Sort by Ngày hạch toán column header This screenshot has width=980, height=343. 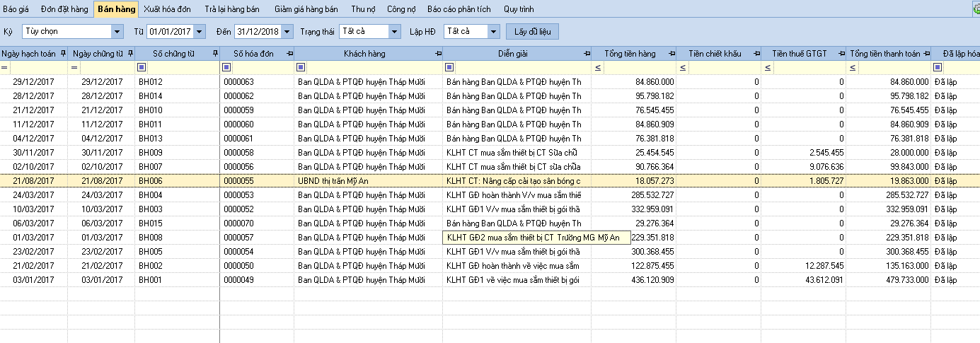(28, 54)
